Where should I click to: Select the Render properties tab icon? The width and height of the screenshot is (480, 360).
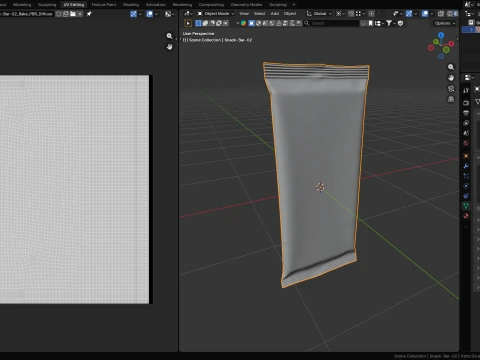click(466, 103)
